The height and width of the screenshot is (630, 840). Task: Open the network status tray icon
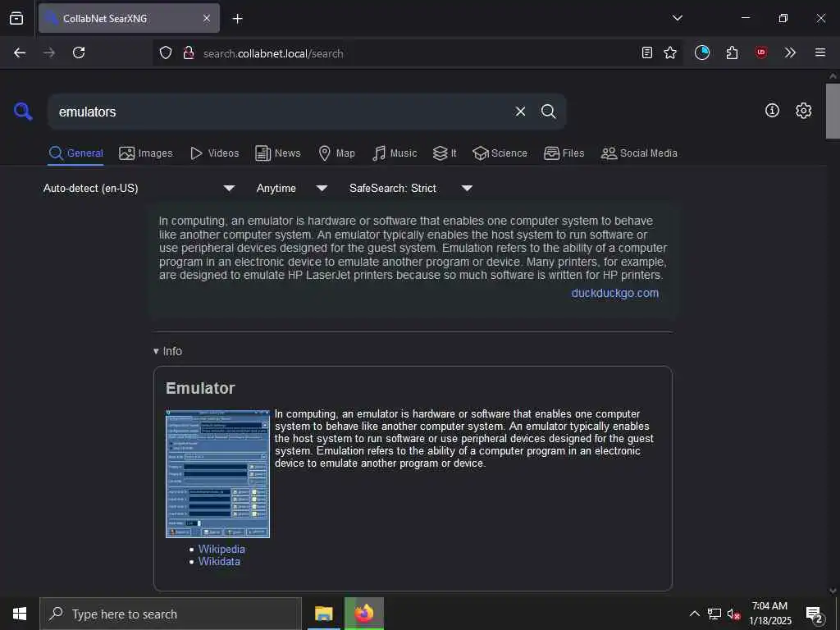coord(714,614)
